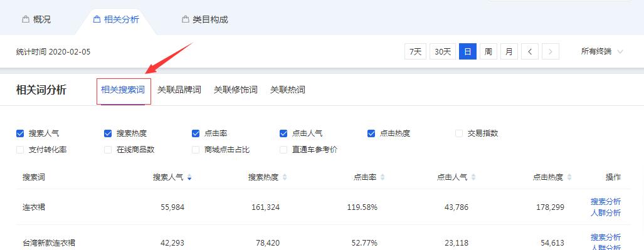Select the 30天 time range button
Viewport: 644px width, 250px height.
point(443,52)
